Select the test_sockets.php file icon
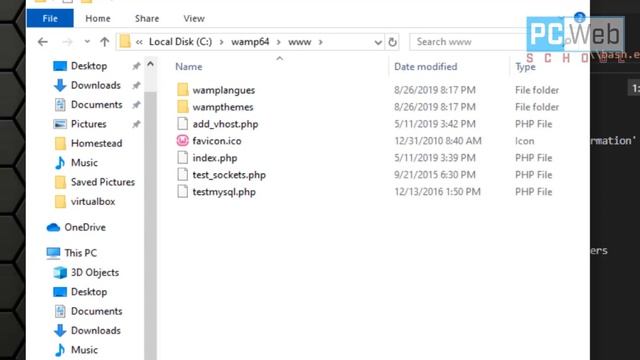 [183, 175]
